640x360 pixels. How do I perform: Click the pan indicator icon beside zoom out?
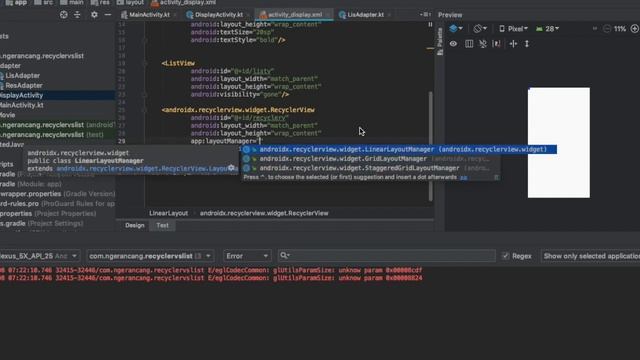[595, 29]
